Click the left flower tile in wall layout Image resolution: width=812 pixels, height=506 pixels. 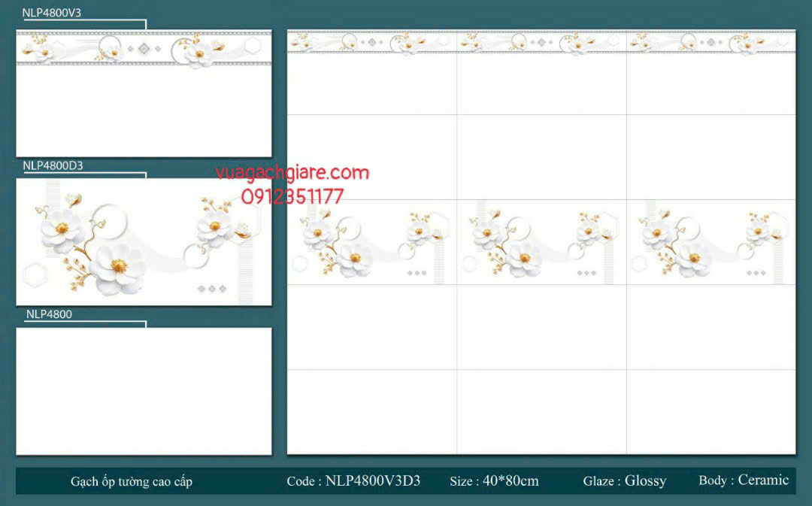point(372,242)
